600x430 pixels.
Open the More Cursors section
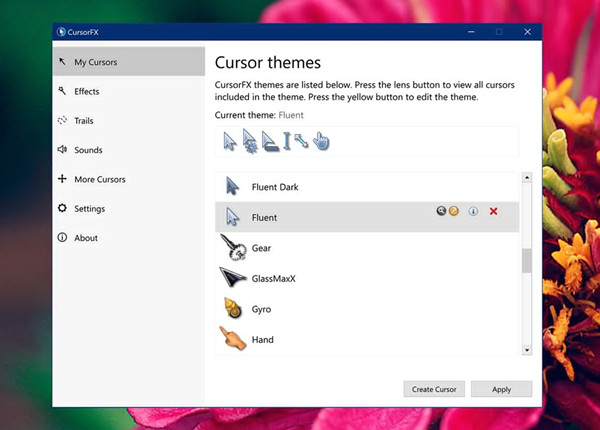(129, 179)
